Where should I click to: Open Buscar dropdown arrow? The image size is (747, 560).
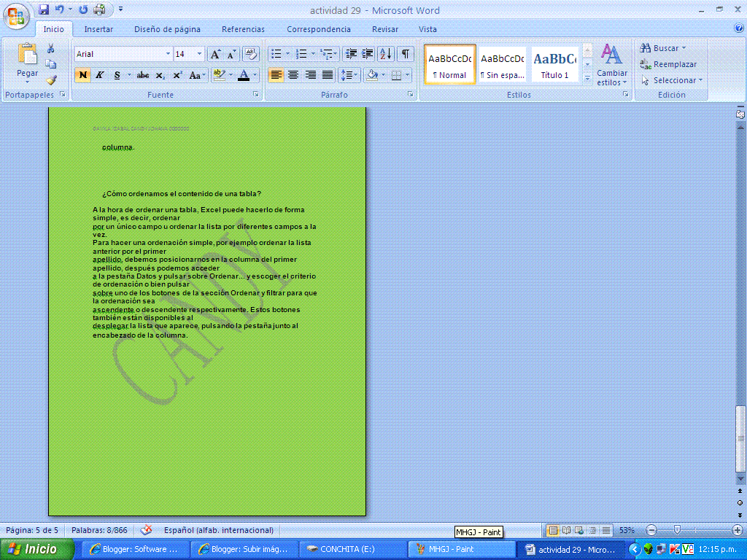point(684,48)
